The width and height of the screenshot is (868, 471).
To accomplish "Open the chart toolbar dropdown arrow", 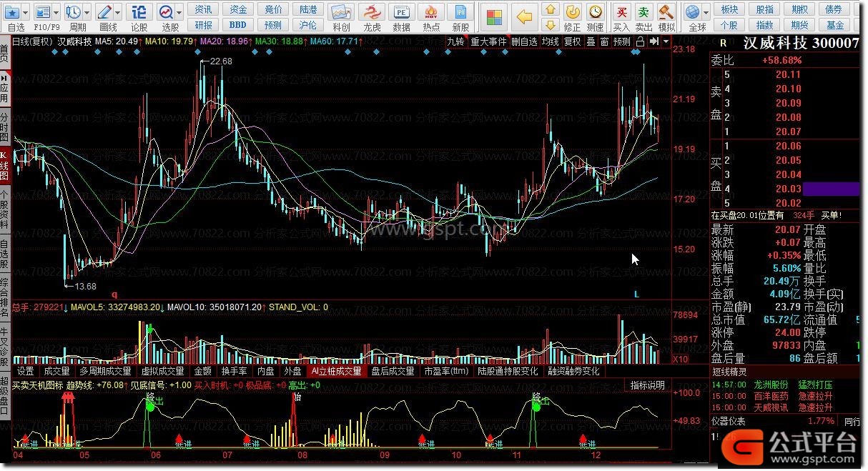I will coord(666,41).
